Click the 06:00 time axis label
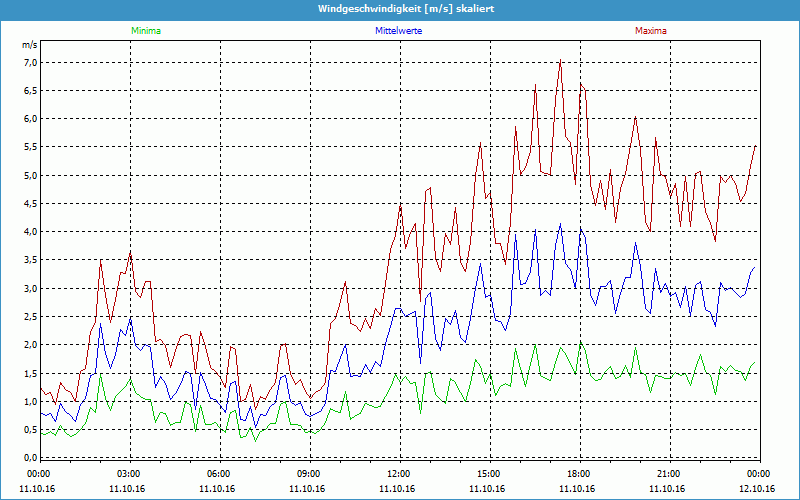Screen dimensions: 800x500 [217, 474]
